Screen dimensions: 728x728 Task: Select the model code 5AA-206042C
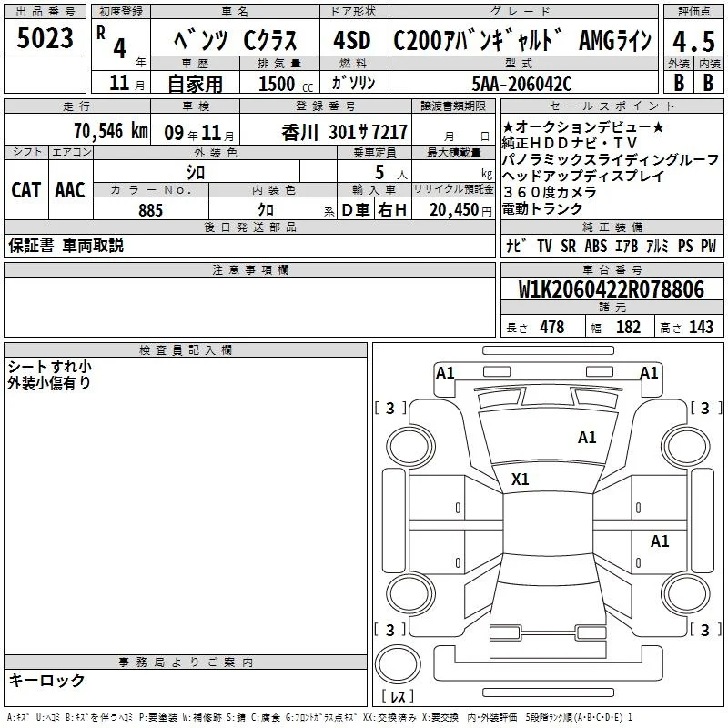521,84
